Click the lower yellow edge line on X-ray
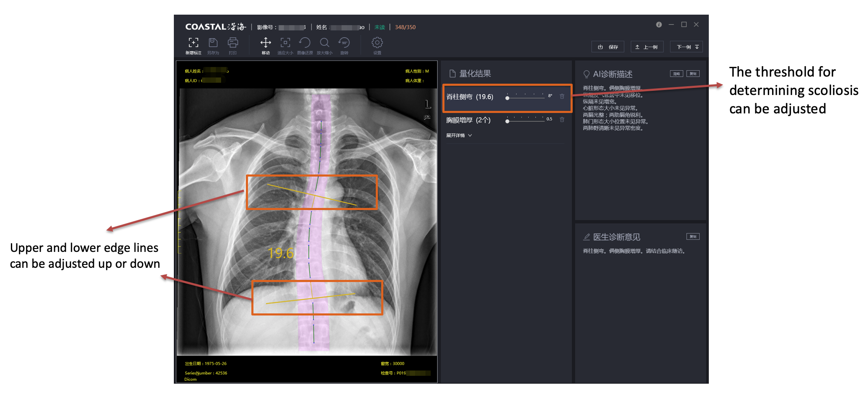The image size is (868, 400). pos(310,298)
